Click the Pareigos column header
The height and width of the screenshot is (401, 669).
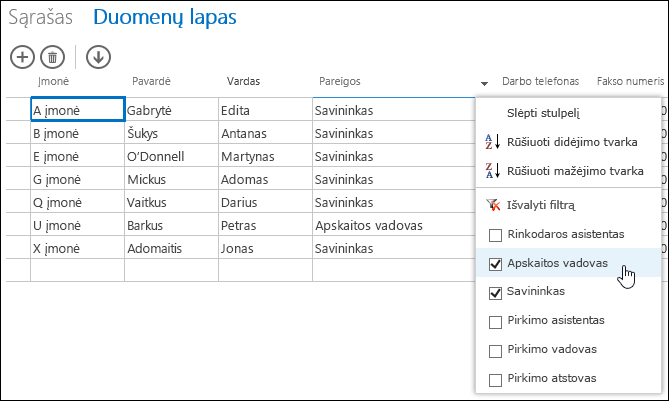[x=340, y=81]
